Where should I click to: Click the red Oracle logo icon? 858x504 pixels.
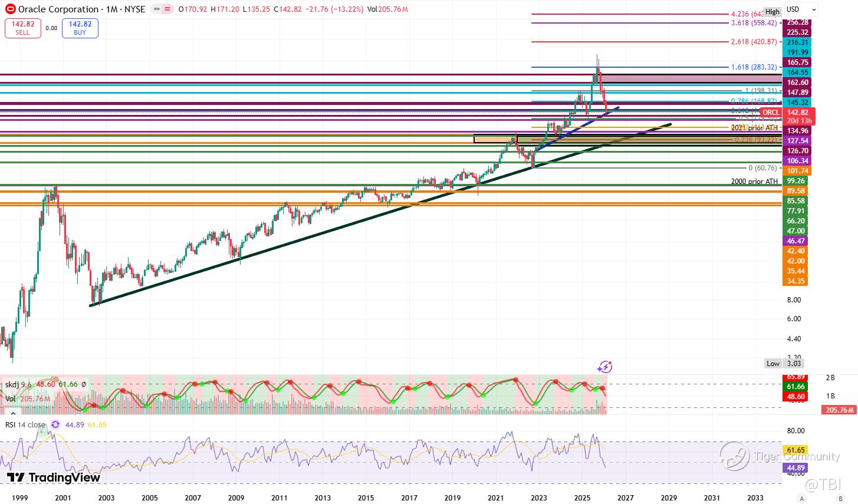pyautogui.click(x=10, y=9)
